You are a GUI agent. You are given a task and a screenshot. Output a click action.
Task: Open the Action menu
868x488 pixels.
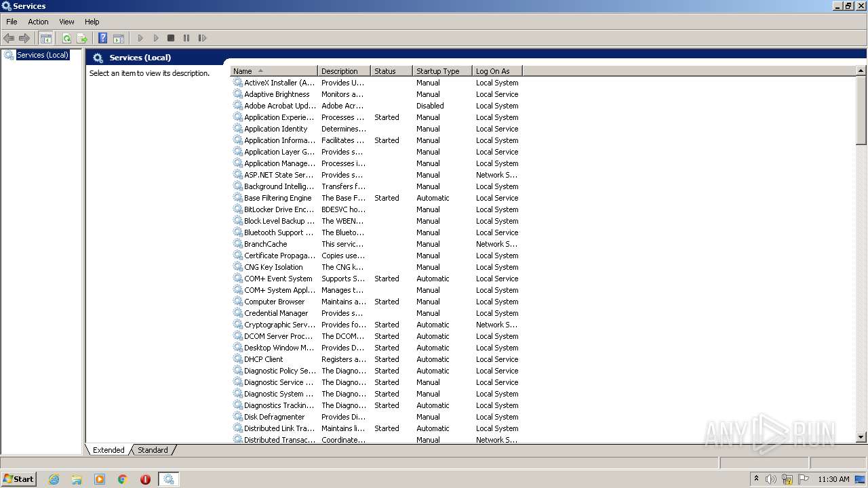point(38,22)
